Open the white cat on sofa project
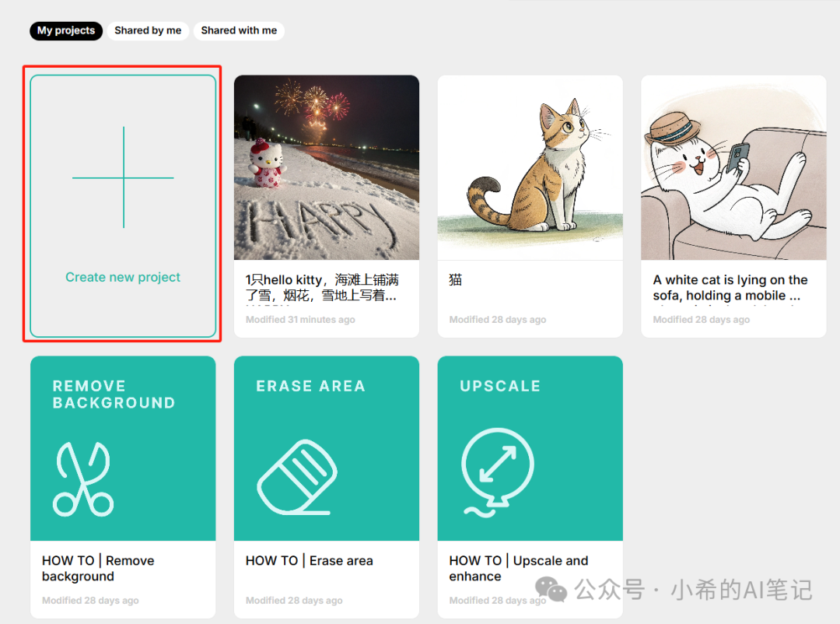Viewport: 840px width, 624px height. tap(733, 167)
